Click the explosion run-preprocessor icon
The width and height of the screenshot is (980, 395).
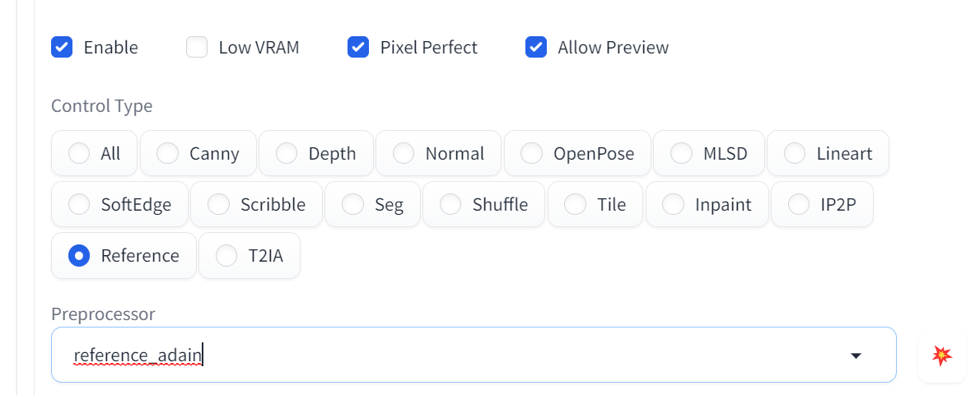tap(941, 355)
